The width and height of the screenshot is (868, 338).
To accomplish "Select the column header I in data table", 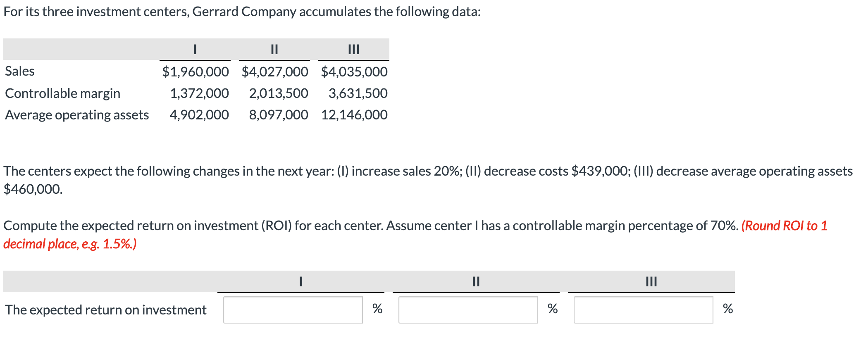I will coord(194,50).
